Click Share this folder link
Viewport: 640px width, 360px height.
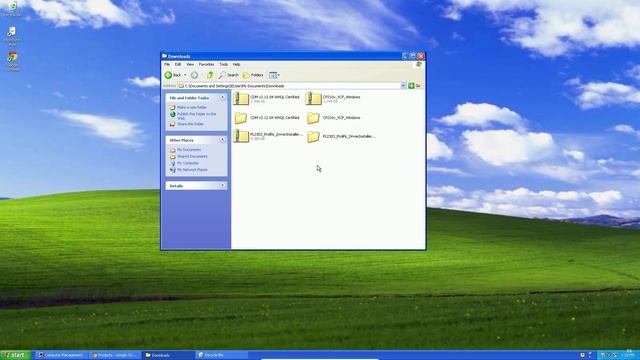pyautogui.click(x=190, y=124)
